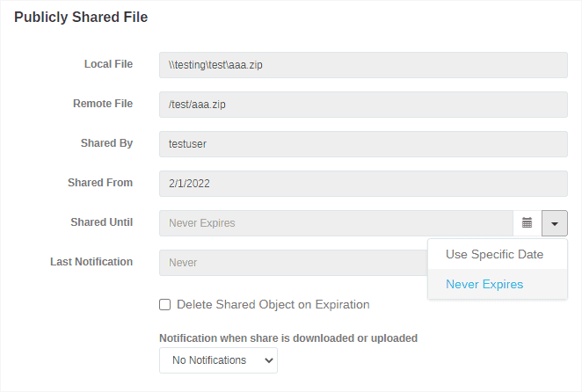
Task: Focus the Shared By testuser field
Action: point(363,144)
